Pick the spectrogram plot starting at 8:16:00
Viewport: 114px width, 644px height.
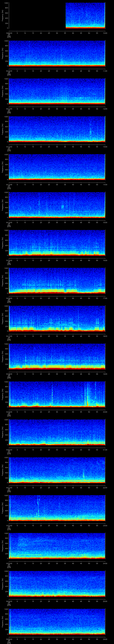pos(57,280)
